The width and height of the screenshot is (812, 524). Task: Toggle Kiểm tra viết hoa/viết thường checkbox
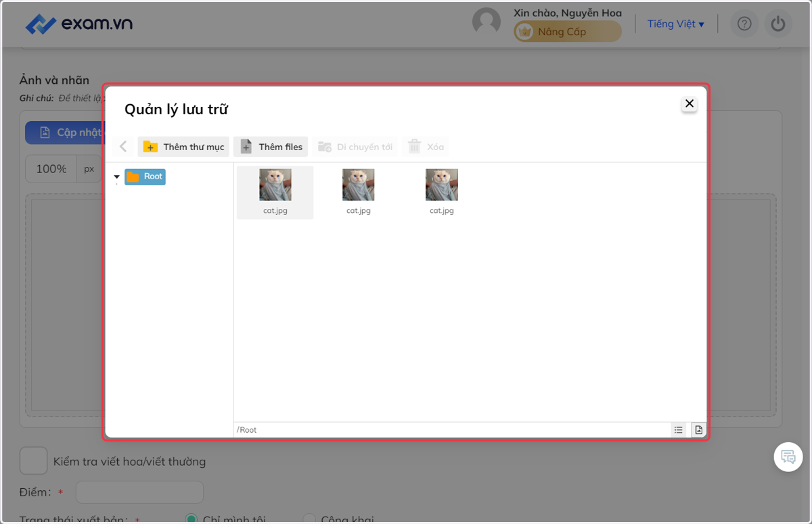pos(33,461)
